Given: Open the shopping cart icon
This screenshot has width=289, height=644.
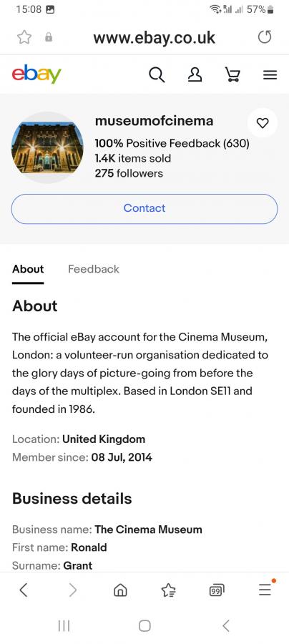Looking at the screenshot, I should click(232, 74).
